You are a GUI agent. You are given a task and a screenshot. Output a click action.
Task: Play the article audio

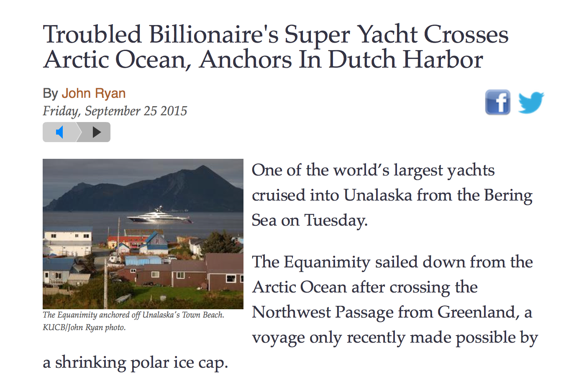click(x=97, y=132)
